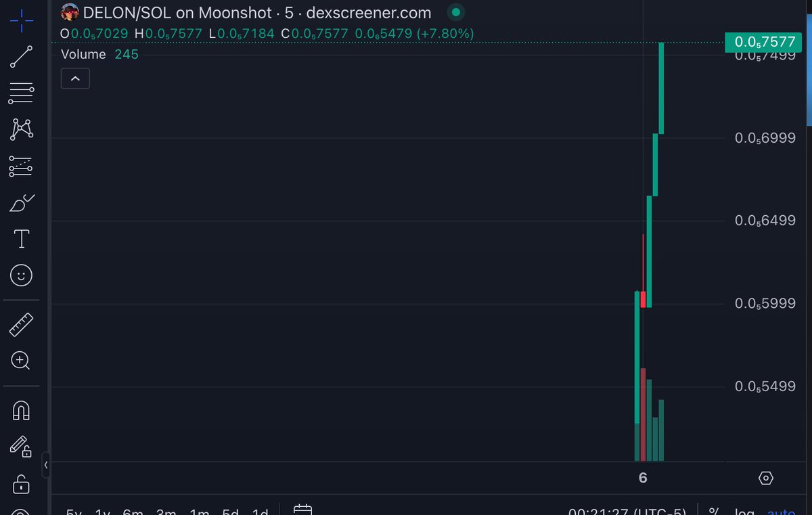Open the go-to-date calendar icon
The height and width of the screenshot is (515, 812).
(x=303, y=510)
